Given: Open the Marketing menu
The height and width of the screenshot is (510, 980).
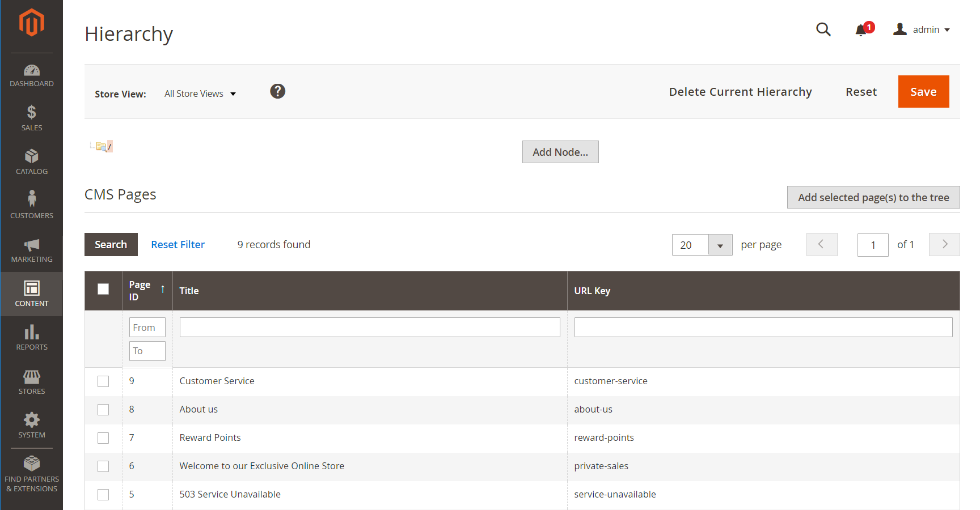Looking at the screenshot, I should point(32,250).
